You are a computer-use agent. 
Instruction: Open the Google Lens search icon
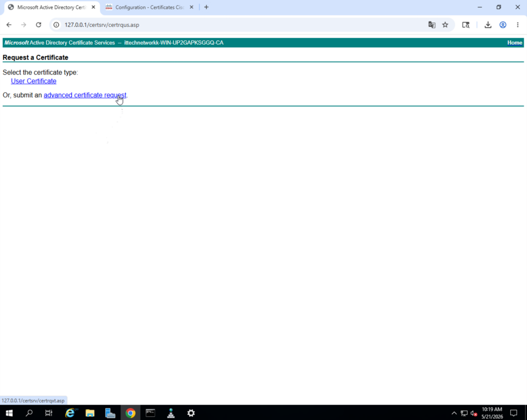click(x=466, y=25)
